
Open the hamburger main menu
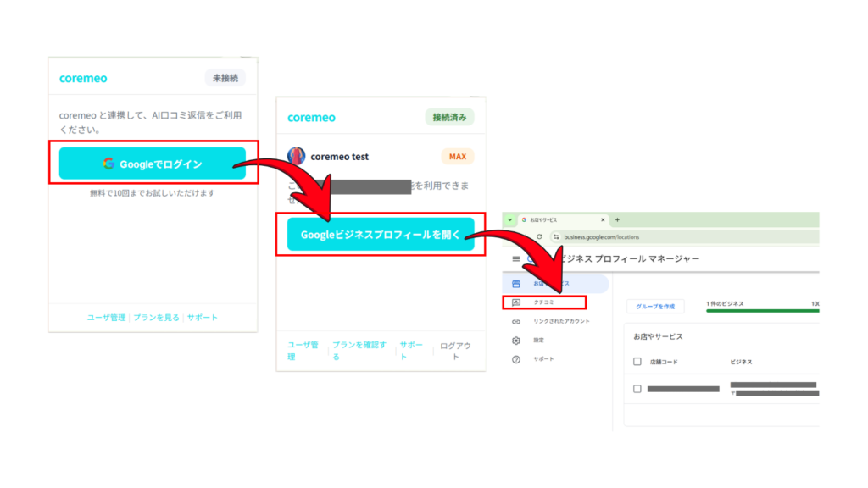(x=516, y=259)
